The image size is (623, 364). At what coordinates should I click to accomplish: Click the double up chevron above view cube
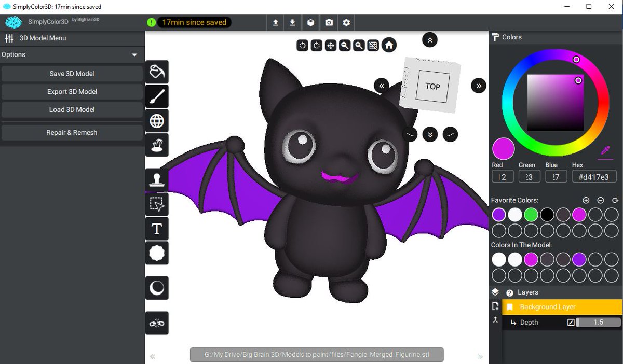(430, 39)
